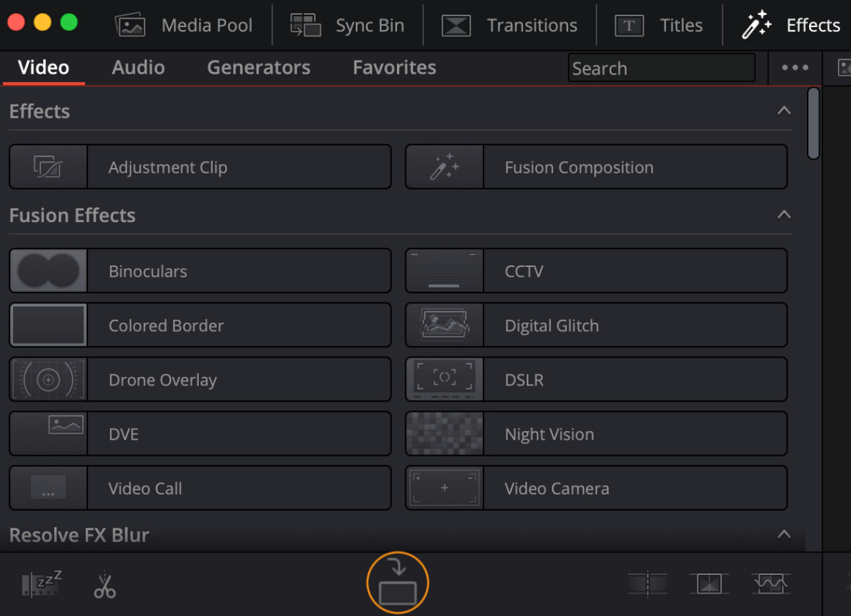Open the Media Pool panel
Image resolution: width=851 pixels, height=616 pixels.
pyautogui.click(x=183, y=25)
